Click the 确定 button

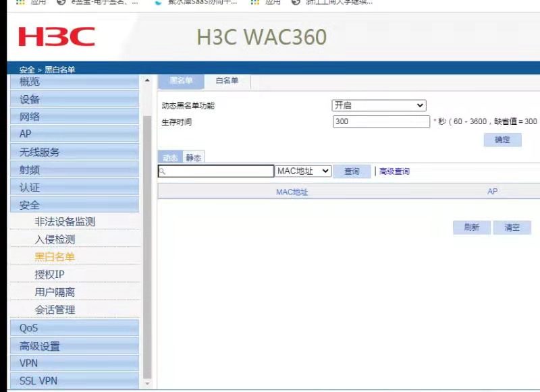tap(502, 140)
